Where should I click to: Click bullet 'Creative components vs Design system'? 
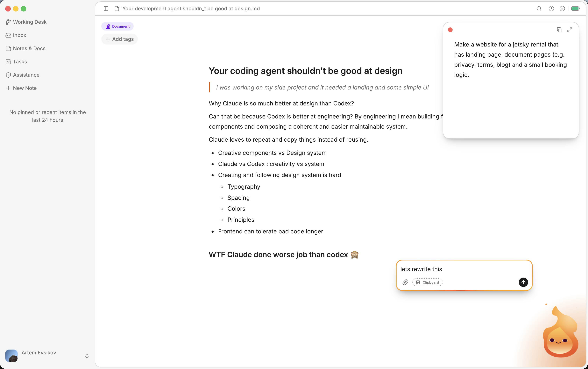click(272, 153)
